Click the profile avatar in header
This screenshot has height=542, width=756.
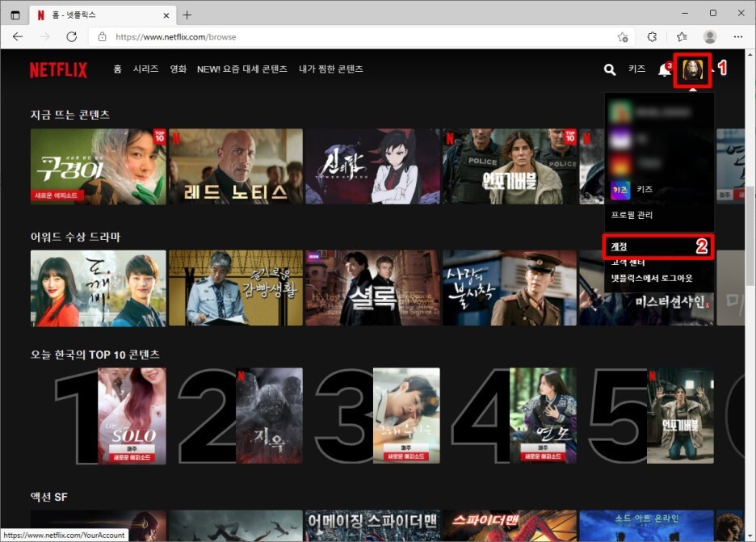[692, 70]
